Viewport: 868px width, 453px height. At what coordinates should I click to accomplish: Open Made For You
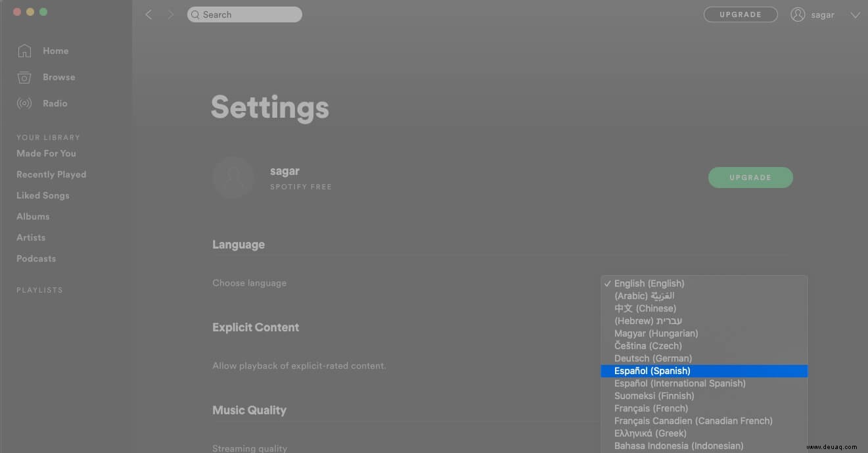coord(46,153)
